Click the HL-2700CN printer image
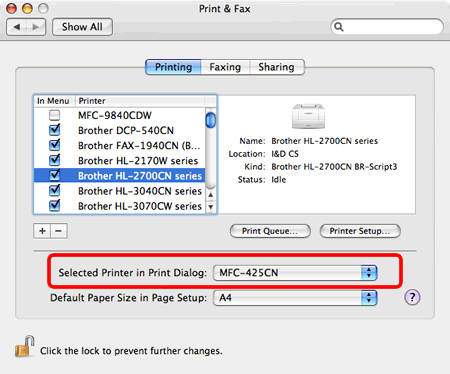The image size is (450, 374). pyautogui.click(x=308, y=116)
